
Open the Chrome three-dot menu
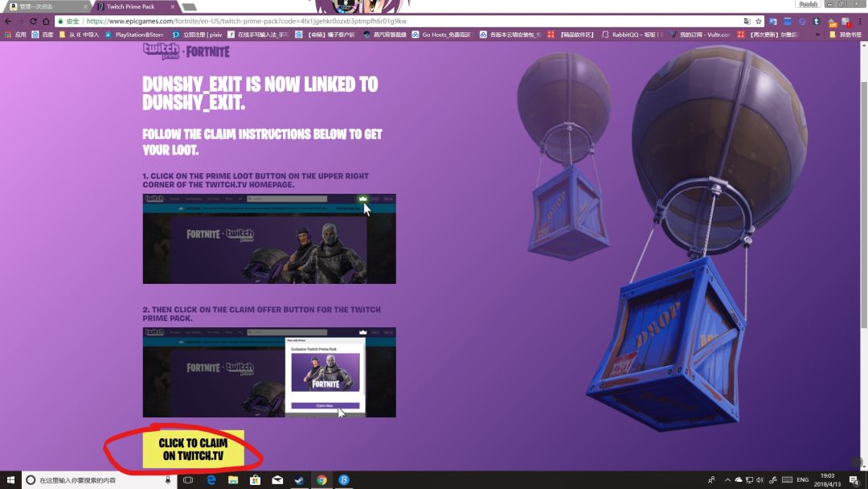click(860, 22)
